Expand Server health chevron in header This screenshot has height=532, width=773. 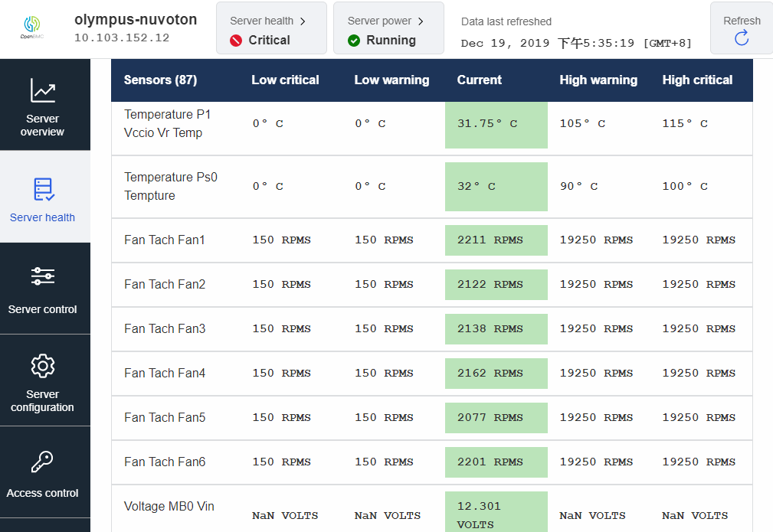tap(303, 21)
